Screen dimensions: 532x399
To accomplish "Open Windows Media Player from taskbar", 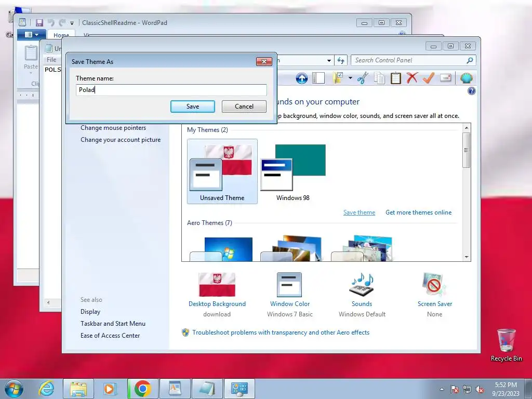I will pyautogui.click(x=110, y=389).
